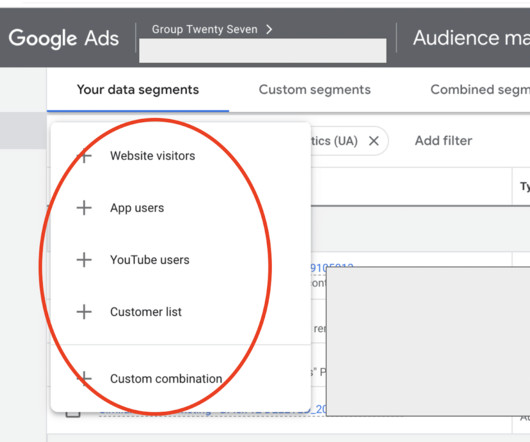530x442 pixels.
Task: Open the Combined segments tab
Action: 480,90
